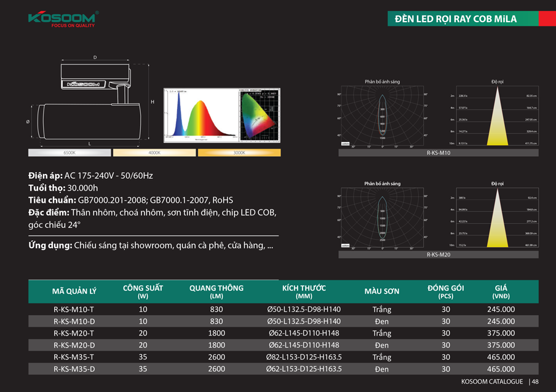Click the R-KS-M10 polar distribution chart
The image size is (556, 392).
pos(382,116)
